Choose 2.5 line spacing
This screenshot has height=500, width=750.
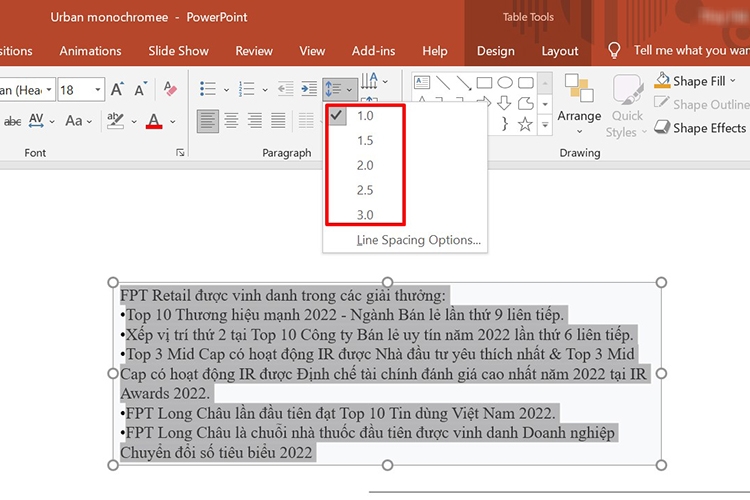point(365,190)
